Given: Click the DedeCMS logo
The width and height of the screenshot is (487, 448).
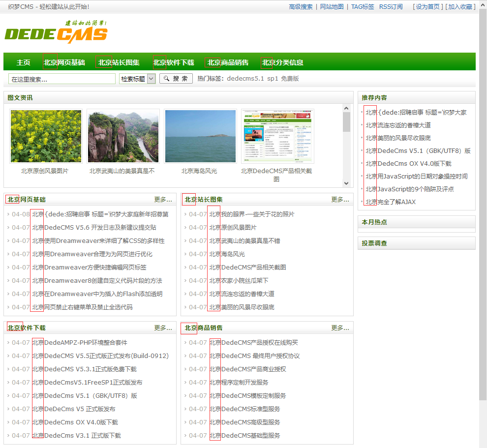Looking at the screenshot, I should [x=56, y=33].
